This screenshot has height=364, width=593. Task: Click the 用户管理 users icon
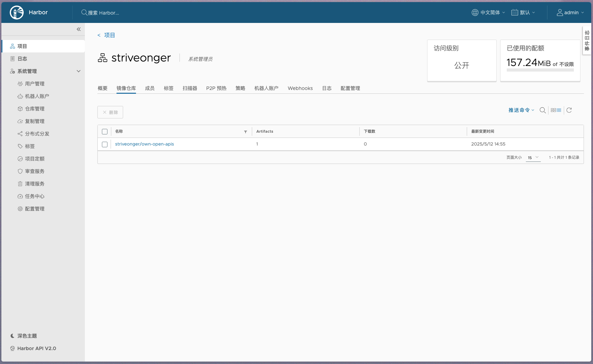pyautogui.click(x=20, y=84)
